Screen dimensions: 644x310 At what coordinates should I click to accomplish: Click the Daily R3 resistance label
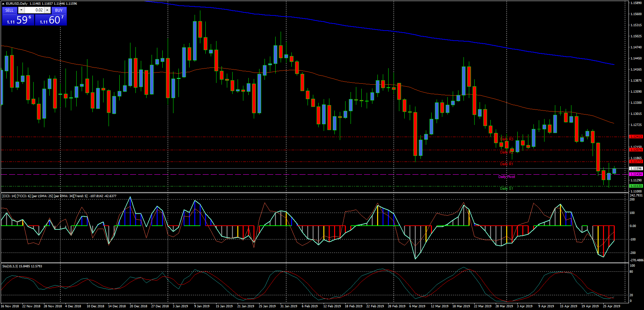coord(507,139)
